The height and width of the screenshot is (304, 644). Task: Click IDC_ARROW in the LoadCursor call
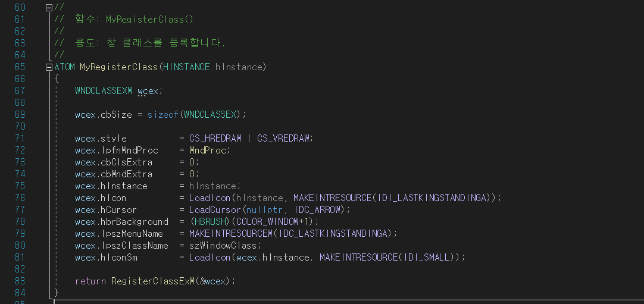[x=317, y=209]
